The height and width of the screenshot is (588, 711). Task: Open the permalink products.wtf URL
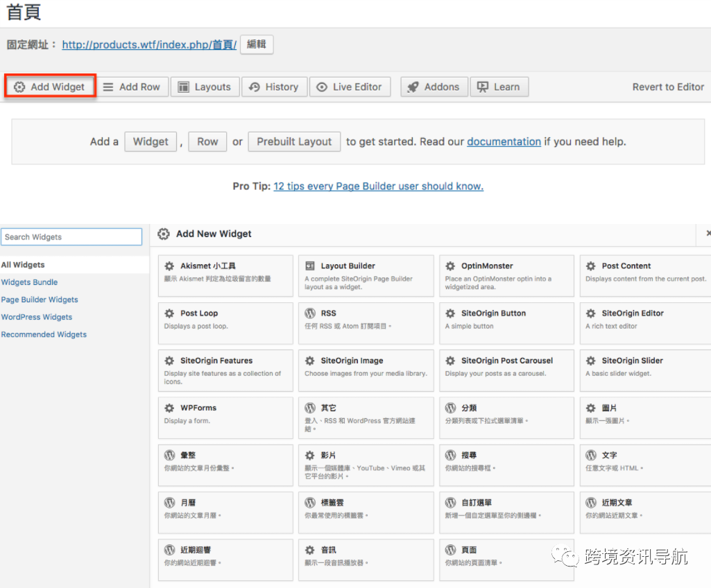click(149, 44)
